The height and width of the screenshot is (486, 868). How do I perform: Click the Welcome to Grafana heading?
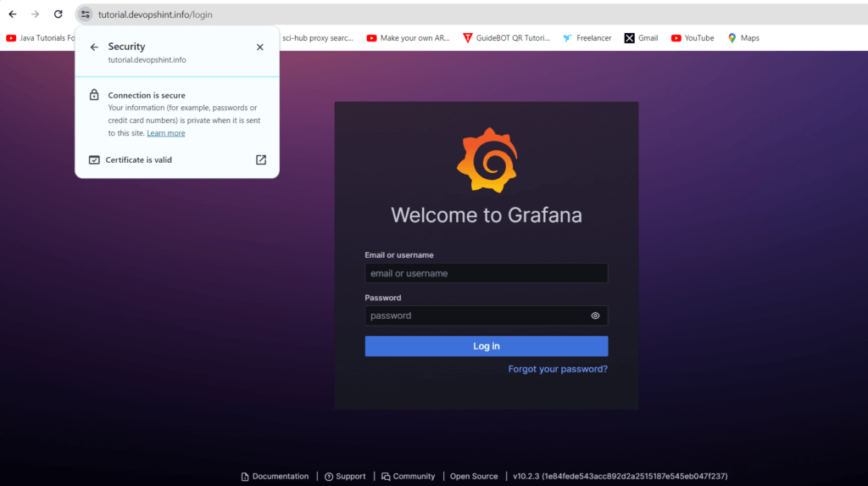(486, 215)
